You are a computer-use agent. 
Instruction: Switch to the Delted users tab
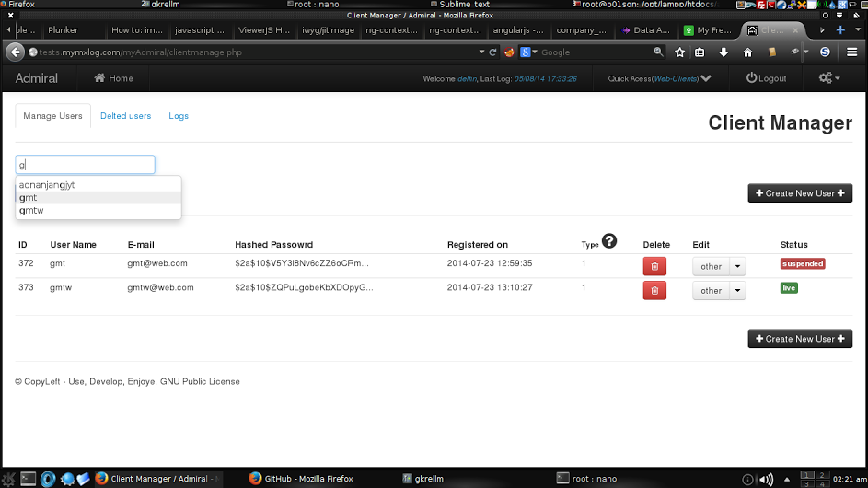point(125,116)
